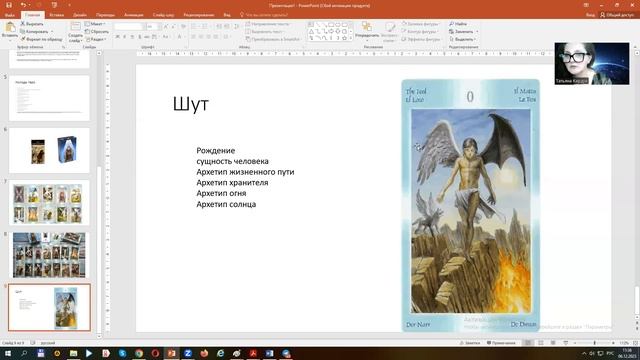
Task: Toggle bold formatting (Ж)
Action: click(118, 37)
